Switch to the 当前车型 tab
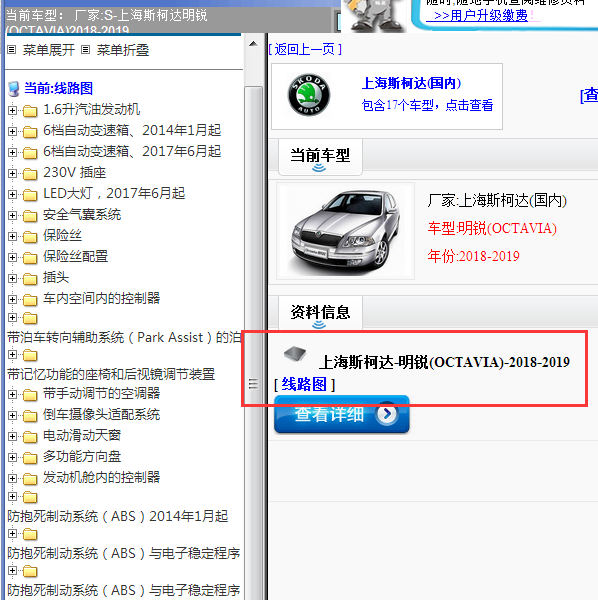 coord(320,157)
